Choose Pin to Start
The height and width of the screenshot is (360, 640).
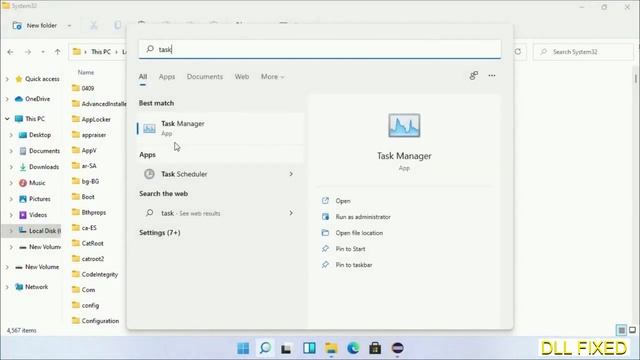click(350, 249)
